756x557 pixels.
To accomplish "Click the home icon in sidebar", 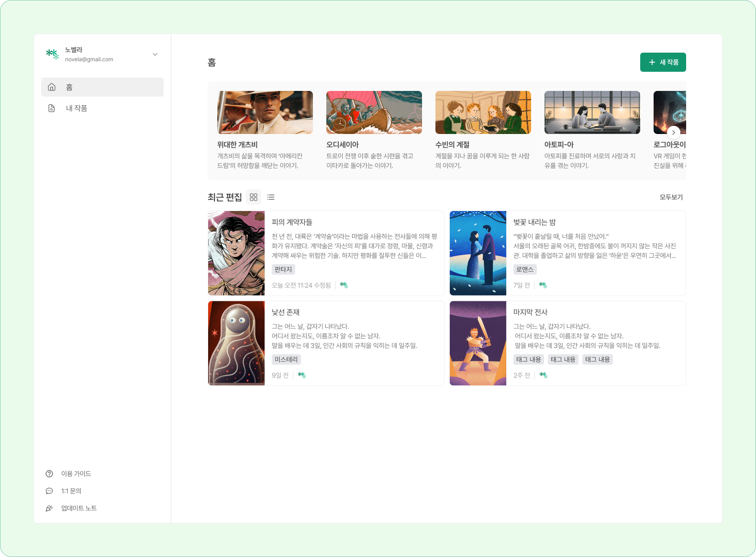I will (x=52, y=87).
